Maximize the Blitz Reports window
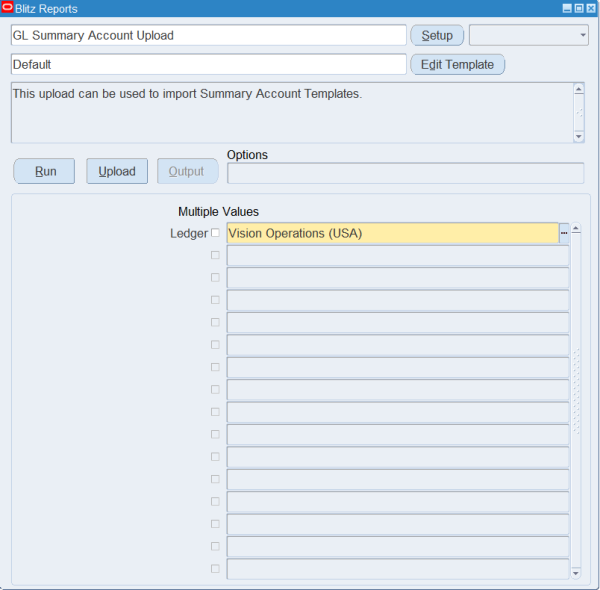This screenshot has width=600, height=590. [x=579, y=8]
